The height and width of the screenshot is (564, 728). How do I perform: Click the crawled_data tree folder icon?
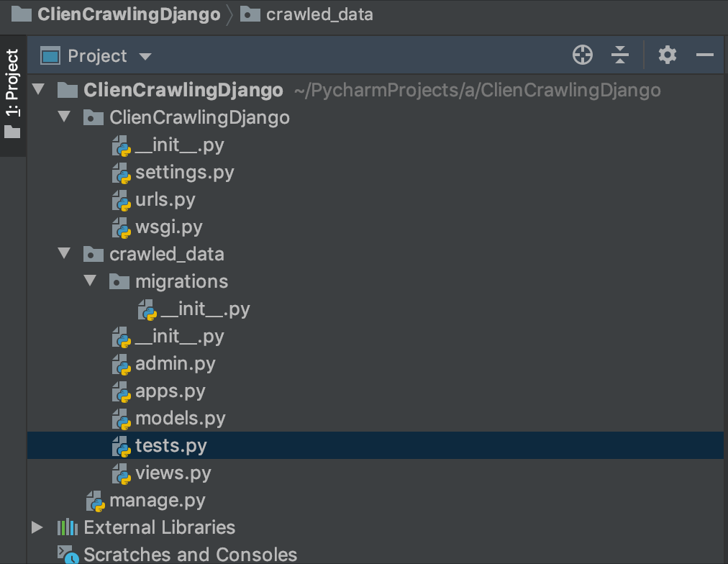click(x=94, y=254)
